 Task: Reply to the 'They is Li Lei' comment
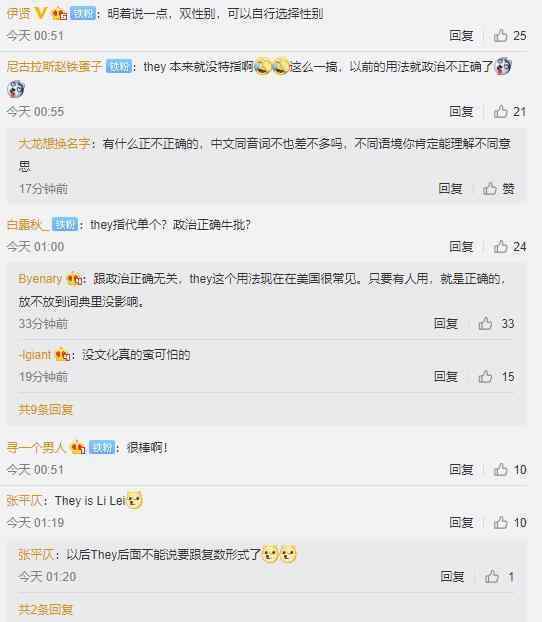coord(461,522)
